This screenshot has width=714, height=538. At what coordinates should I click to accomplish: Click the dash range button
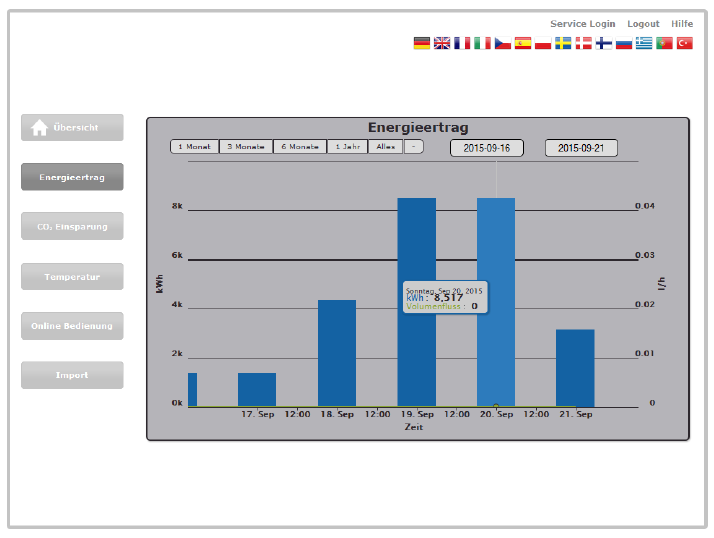[x=413, y=147]
